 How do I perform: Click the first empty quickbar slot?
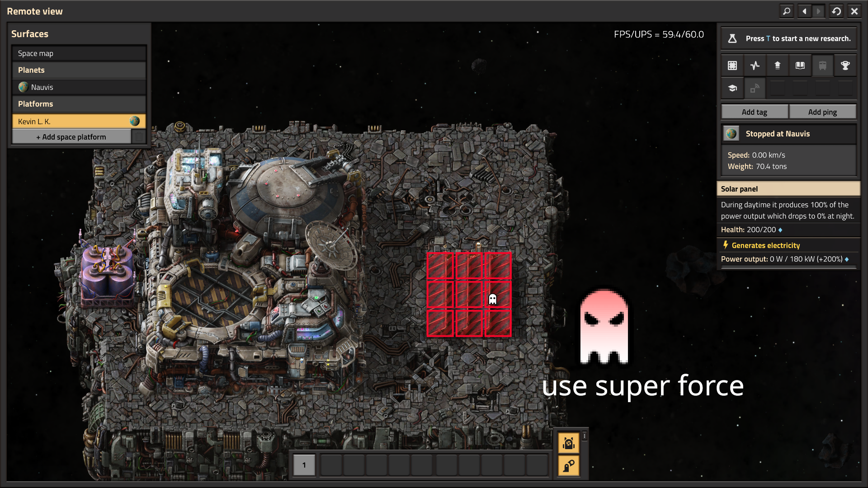[x=331, y=465]
